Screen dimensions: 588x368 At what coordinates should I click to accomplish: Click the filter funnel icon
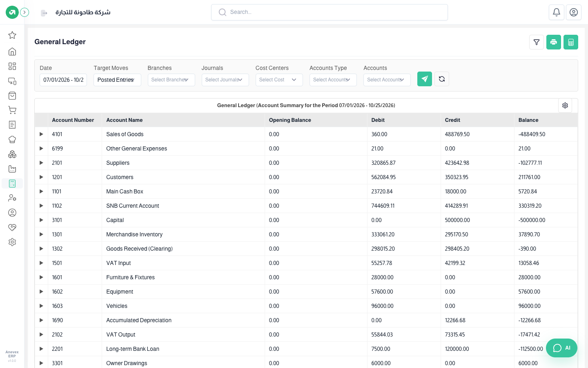(x=537, y=42)
